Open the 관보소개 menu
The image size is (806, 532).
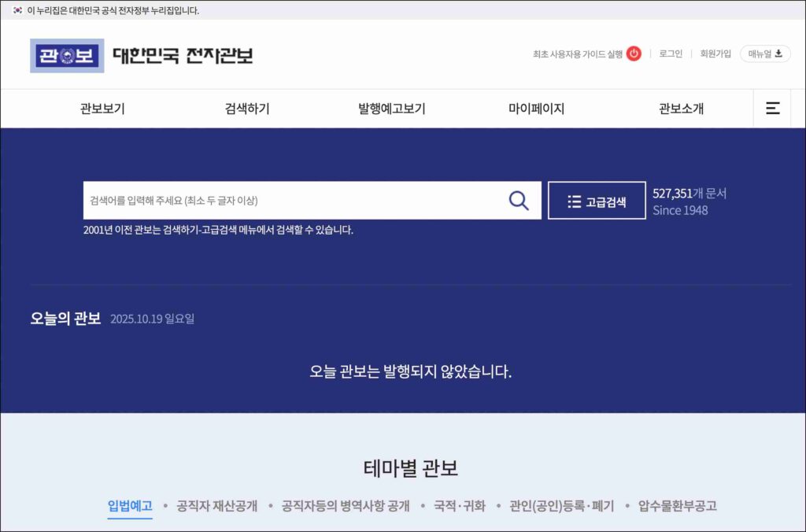pos(681,109)
